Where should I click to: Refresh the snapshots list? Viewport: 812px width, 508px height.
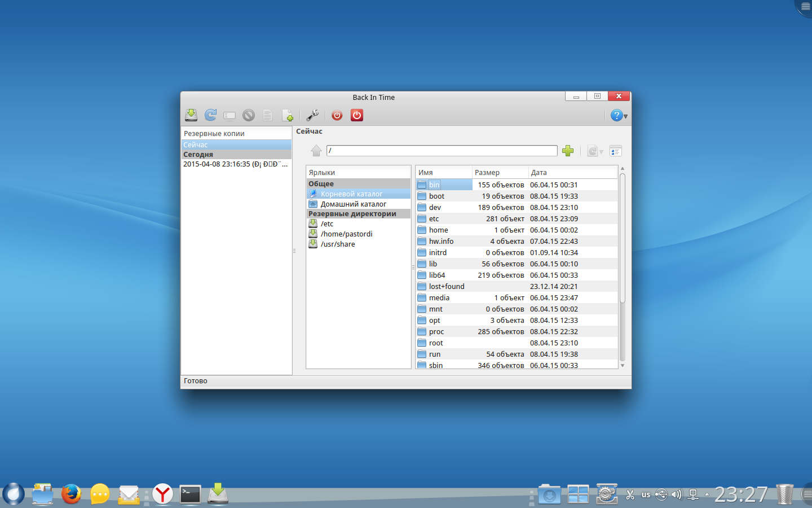click(x=210, y=115)
